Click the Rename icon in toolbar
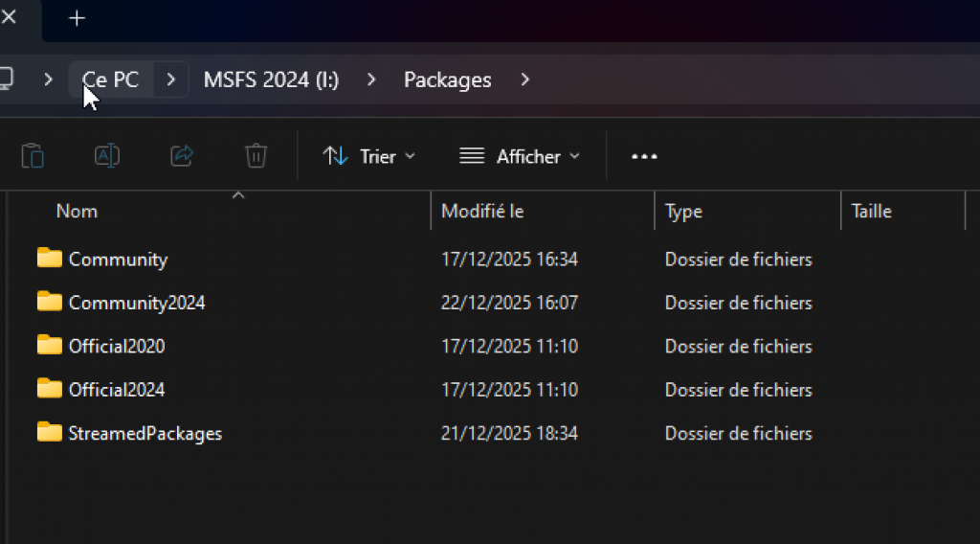This screenshot has height=544, width=980. tap(107, 156)
